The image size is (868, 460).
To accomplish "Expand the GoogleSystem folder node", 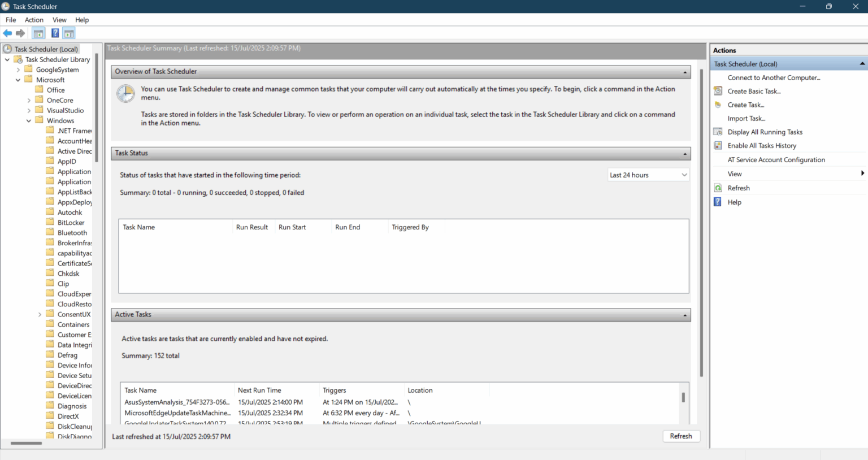I will point(18,70).
